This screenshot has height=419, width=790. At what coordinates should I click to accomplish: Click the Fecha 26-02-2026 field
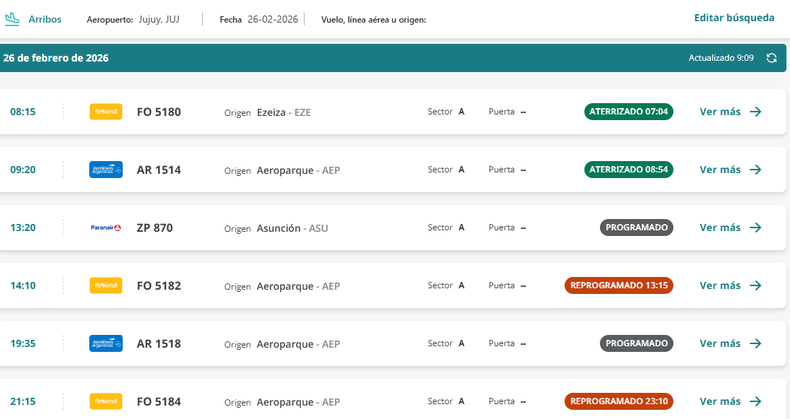pos(257,19)
